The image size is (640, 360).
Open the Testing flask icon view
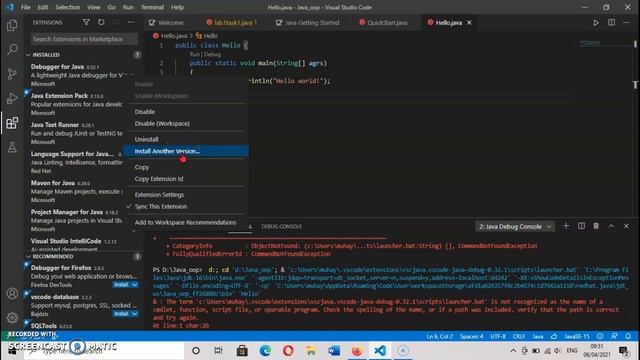12,147
